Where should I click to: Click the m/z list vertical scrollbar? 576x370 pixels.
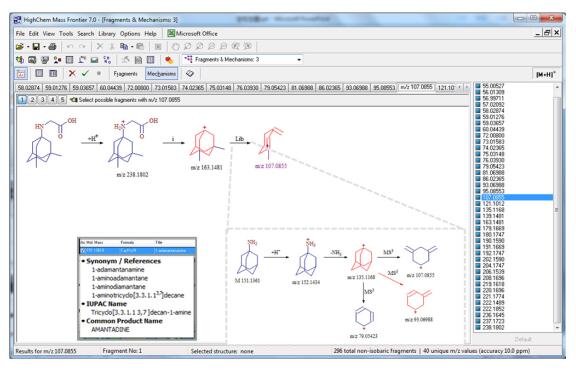tap(557, 207)
